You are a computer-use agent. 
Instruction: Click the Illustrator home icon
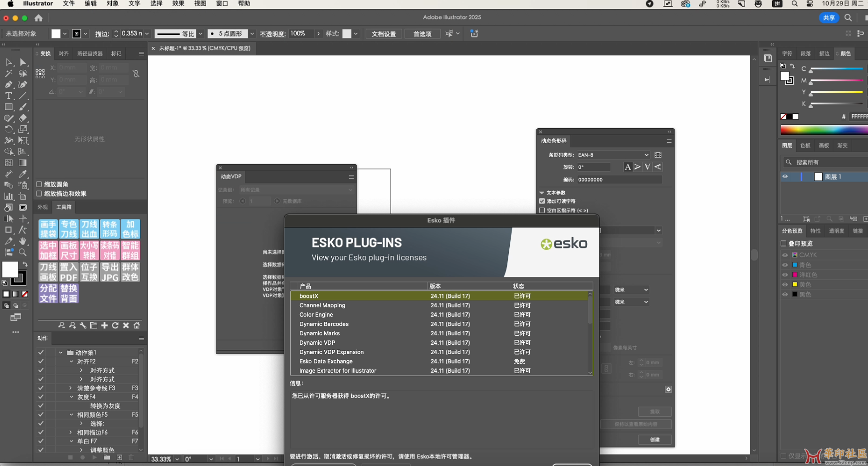[x=38, y=18]
